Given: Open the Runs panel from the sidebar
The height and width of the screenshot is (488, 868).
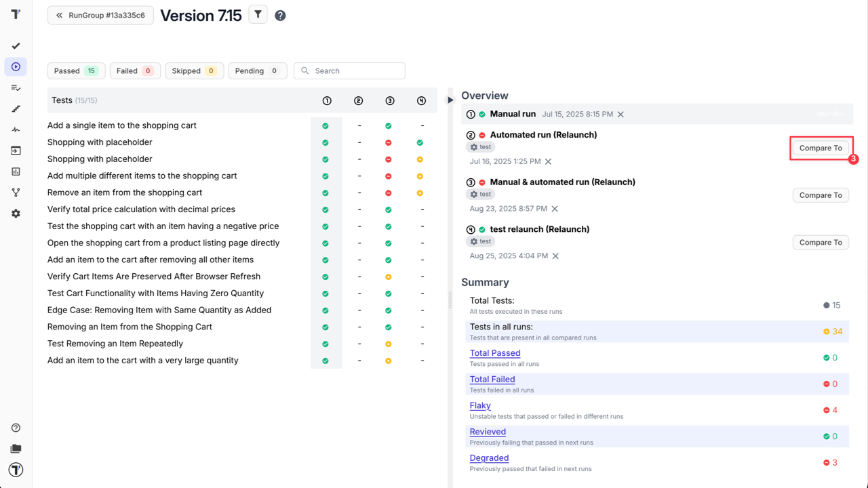Looking at the screenshot, I should click(16, 66).
